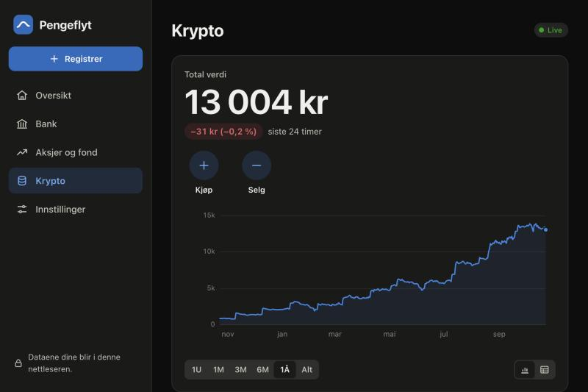Select the 1U time range

pyautogui.click(x=196, y=370)
